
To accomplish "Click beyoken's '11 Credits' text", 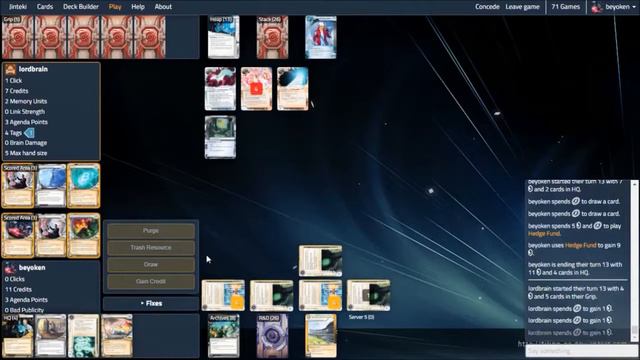I will pos(18,289).
